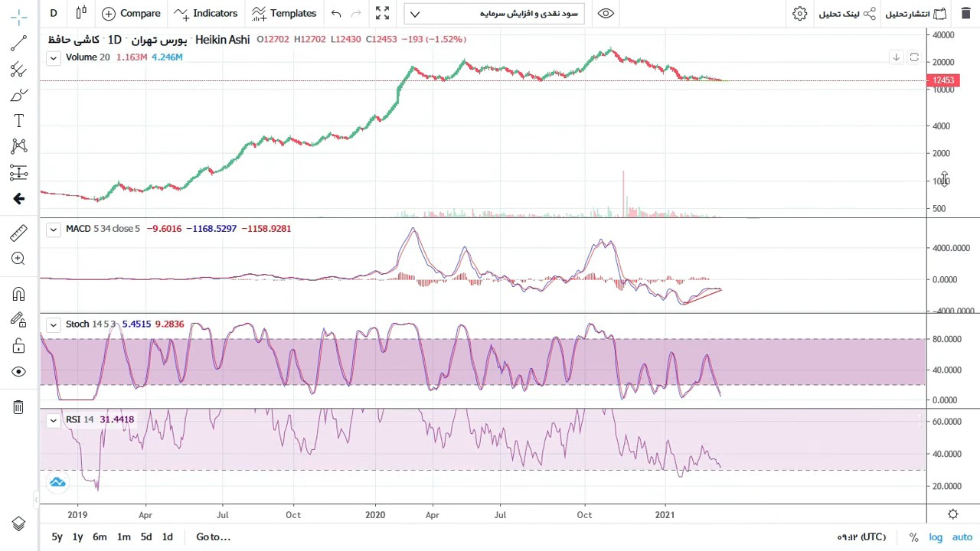The image size is (980, 551).
Task: Click the 2021 label on time axis
Action: click(x=665, y=515)
